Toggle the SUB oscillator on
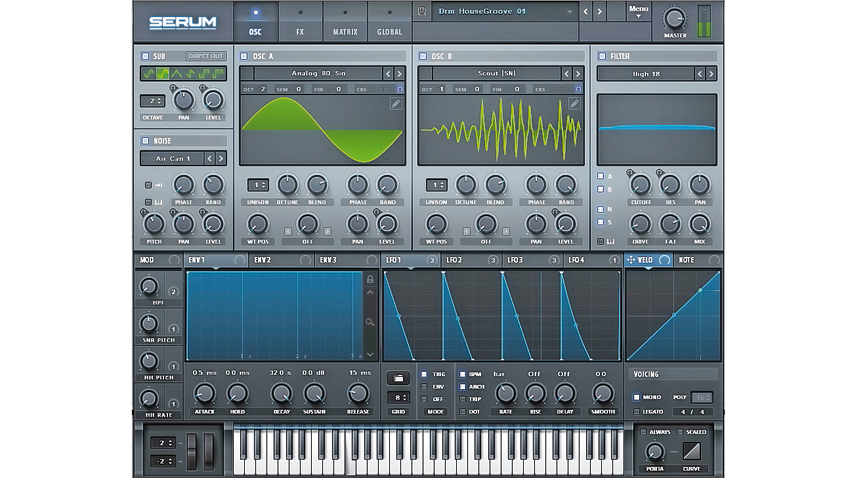 click(x=145, y=56)
